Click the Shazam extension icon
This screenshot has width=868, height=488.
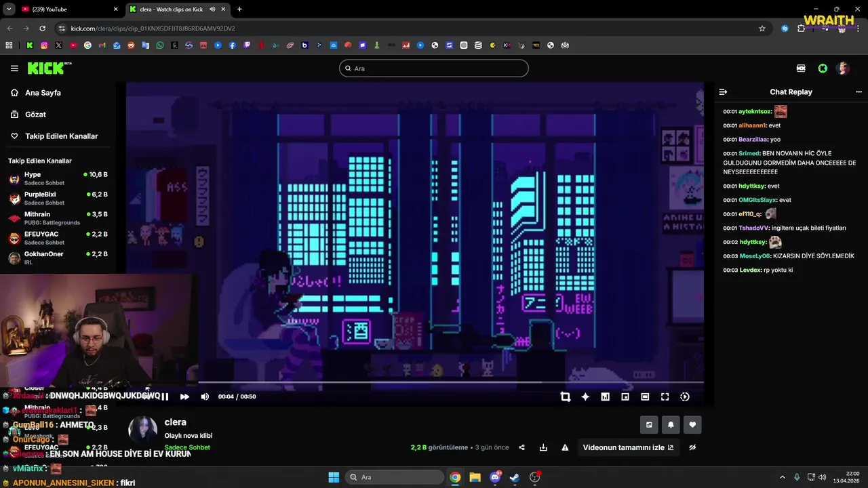tap(785, 28)
